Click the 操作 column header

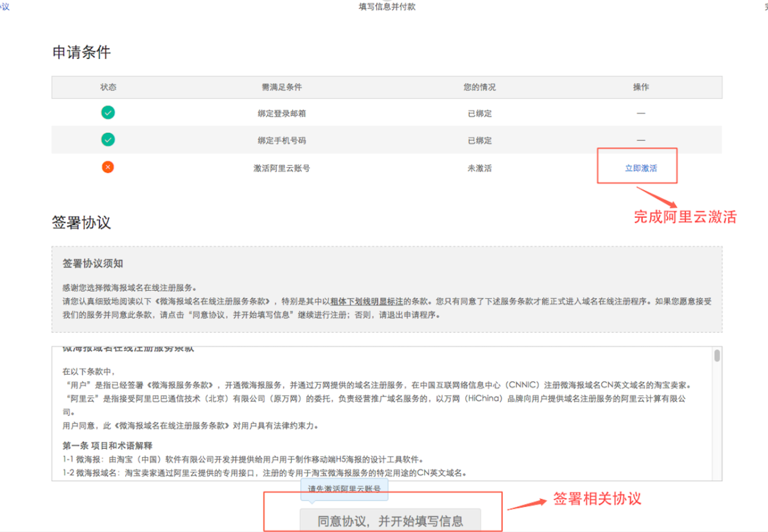click(x=640, y=87)
